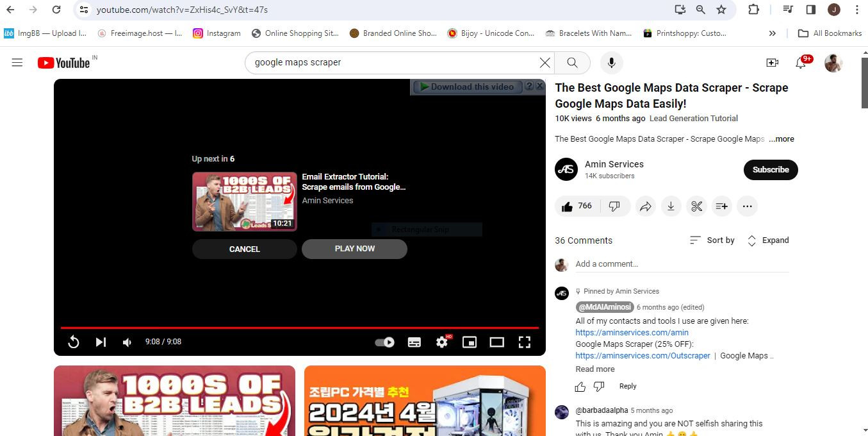Click the search magnifier button
The width and height of the screenshot is (868, 436).
click(572, 62)
